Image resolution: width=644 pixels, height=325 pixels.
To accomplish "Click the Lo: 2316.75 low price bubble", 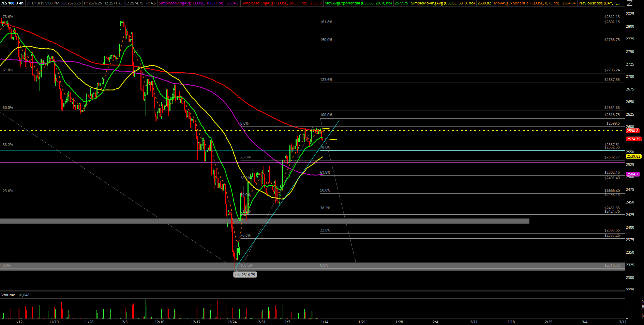I will (245, 274).
